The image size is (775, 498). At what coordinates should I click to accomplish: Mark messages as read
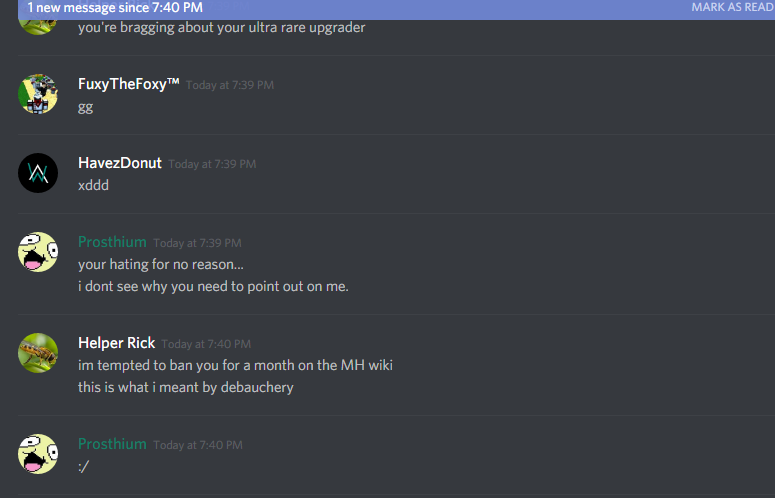pos(732,7)
